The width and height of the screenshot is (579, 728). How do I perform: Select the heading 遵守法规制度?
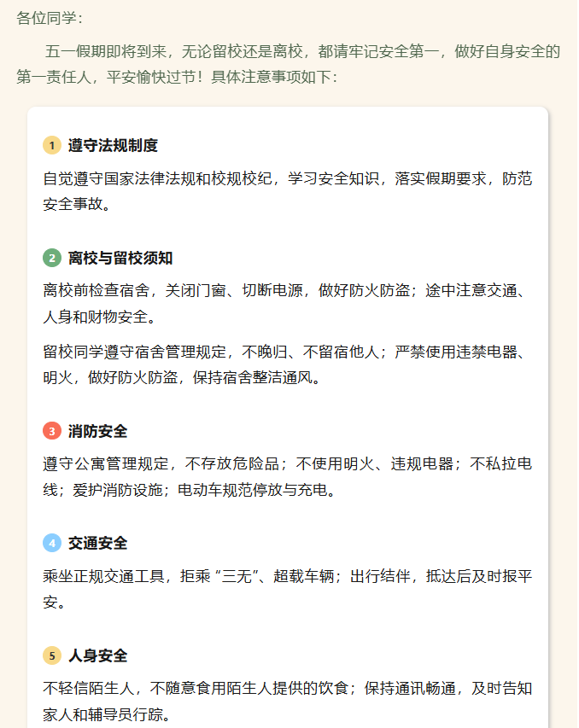pyautogui.click(x=113, y=145)
